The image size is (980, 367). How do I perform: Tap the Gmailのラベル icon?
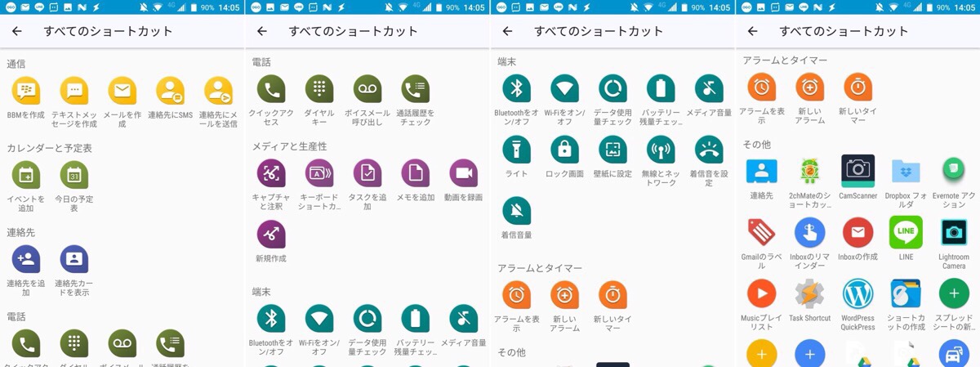click(761, 232)
